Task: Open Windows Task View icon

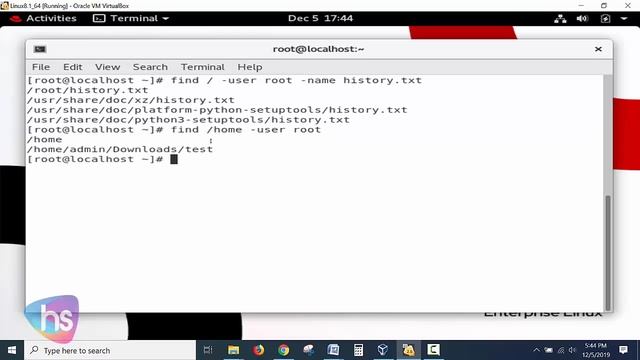Action: [x=208, y=350]
